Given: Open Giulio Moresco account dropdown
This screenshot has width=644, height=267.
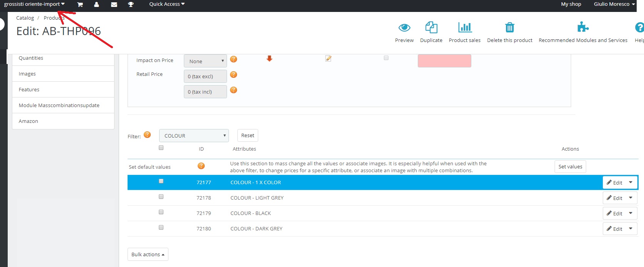Looking at the screenshot, I should point(614,4).
